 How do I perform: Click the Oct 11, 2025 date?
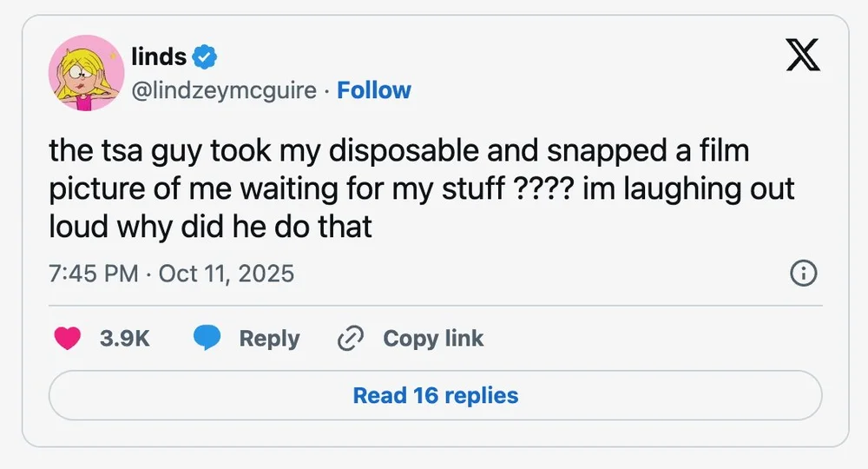click(226, 274)
